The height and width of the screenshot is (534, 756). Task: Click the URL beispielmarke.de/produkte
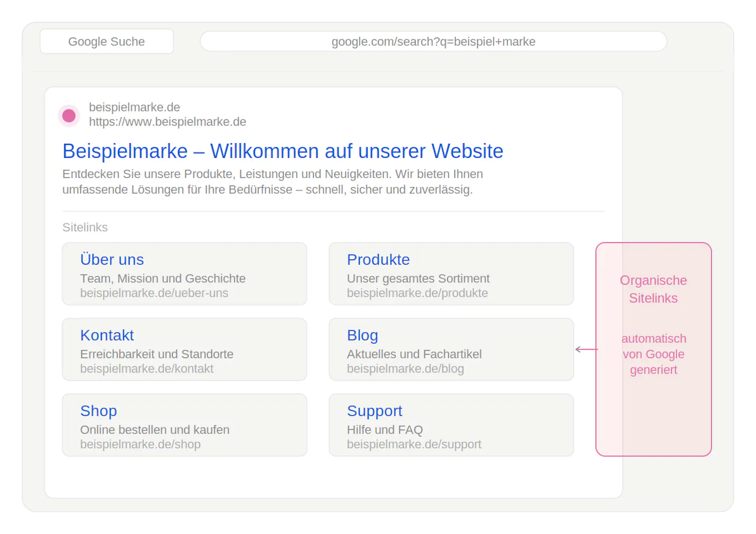point(417,293)
